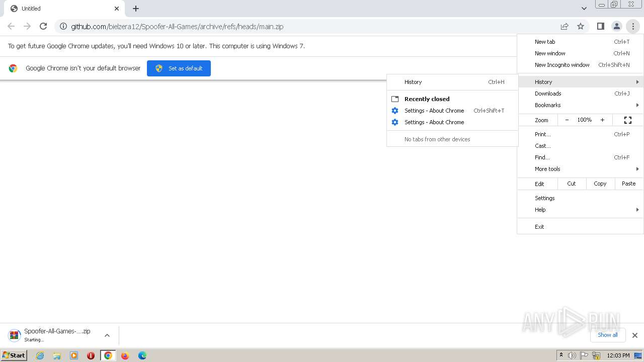Close the Chrome three-dot menu button
The height and width of the screenshot is (362, 644).
[633, 26]
